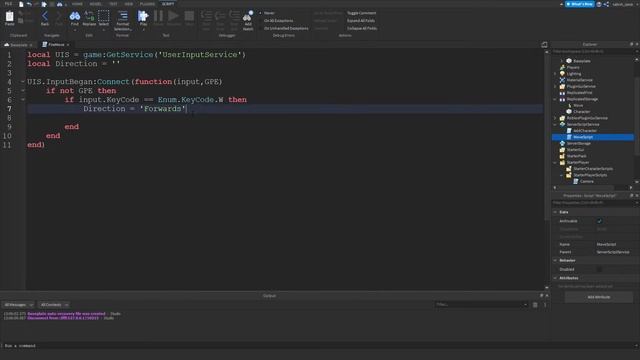Switch to the Home ribbon tab

click(77, 4)
